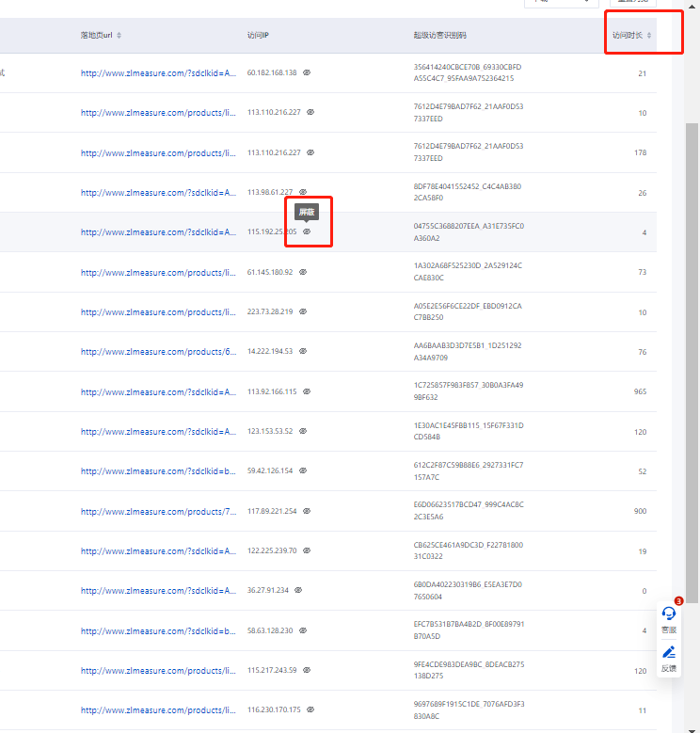
Task: Block IP 61.145.180.92 using eye icon
Action: pyautogui.click(x=303, y=272)
